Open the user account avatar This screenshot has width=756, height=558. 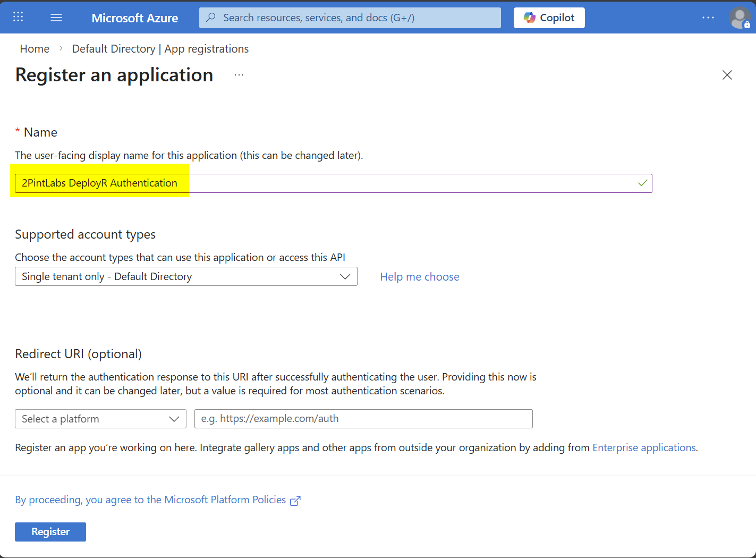740,18
